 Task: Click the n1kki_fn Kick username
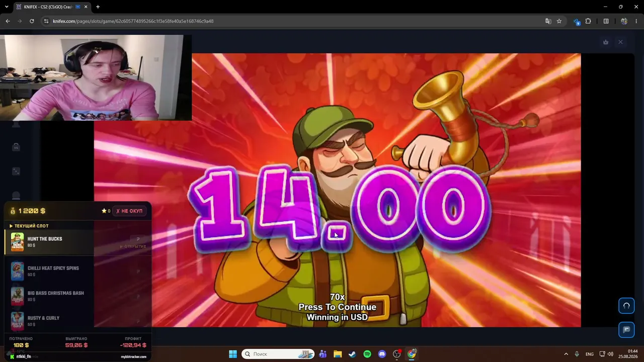[x=24, y=357]
